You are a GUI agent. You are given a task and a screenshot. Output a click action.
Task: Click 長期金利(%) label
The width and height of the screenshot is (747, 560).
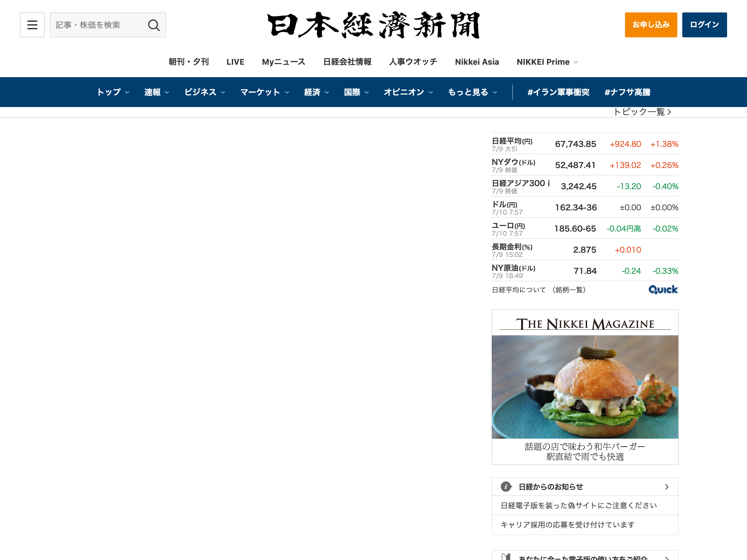coord(512,247)
